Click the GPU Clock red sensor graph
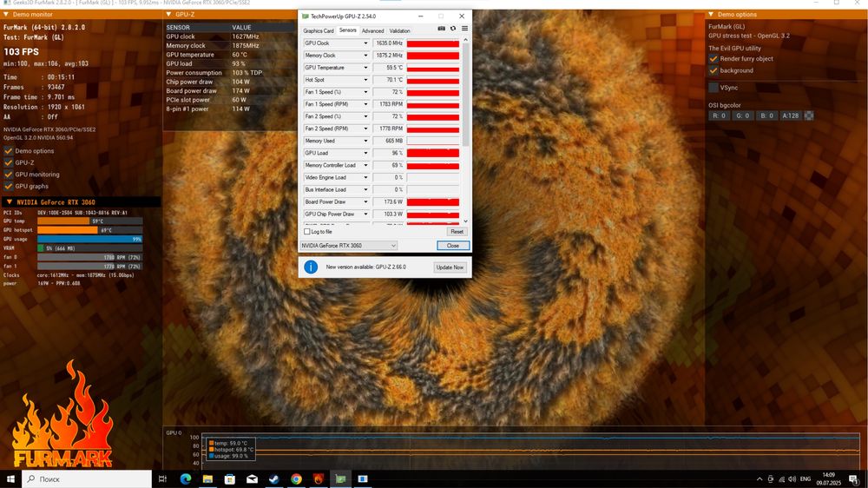The height and width of the screenshot is (488, 868). click(x=433, y=43)
